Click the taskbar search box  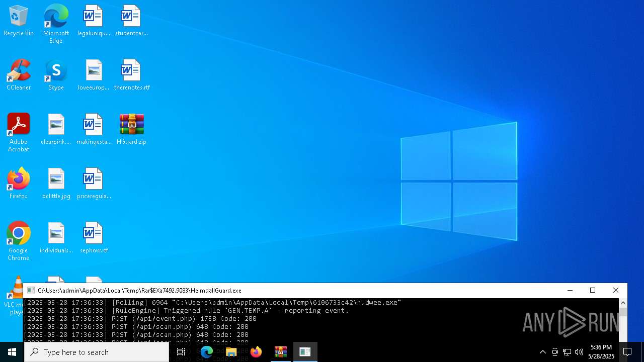coord(97,352)
